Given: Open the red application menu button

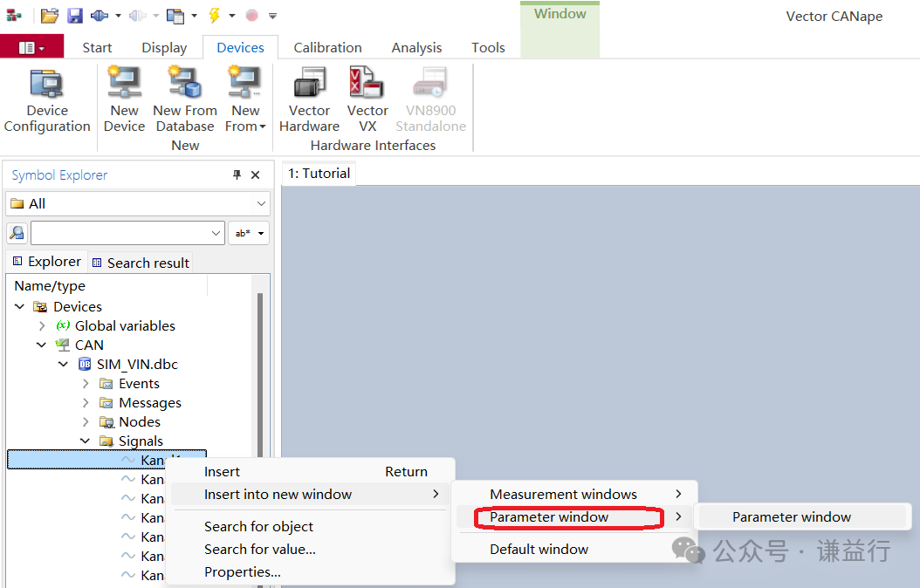Looking at the screenshot, I should 31,47.
